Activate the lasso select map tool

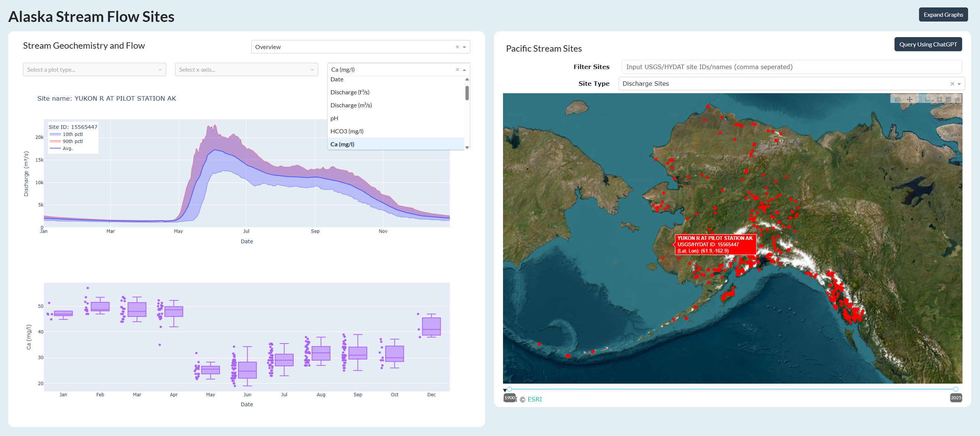928,100
